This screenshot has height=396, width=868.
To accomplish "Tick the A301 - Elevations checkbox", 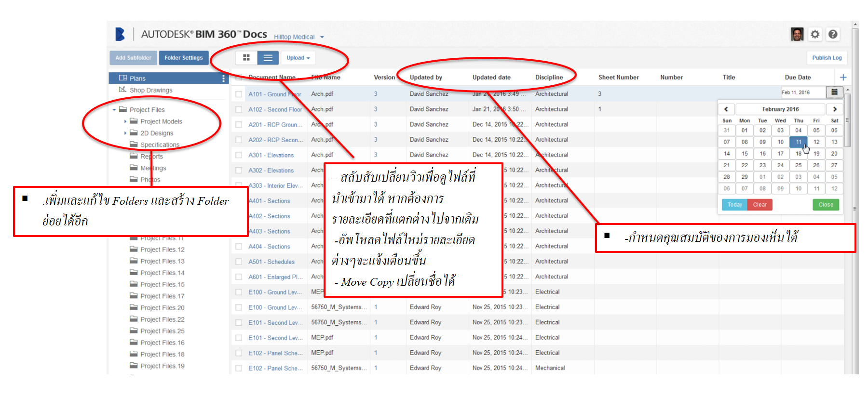I will pos(239,155).
